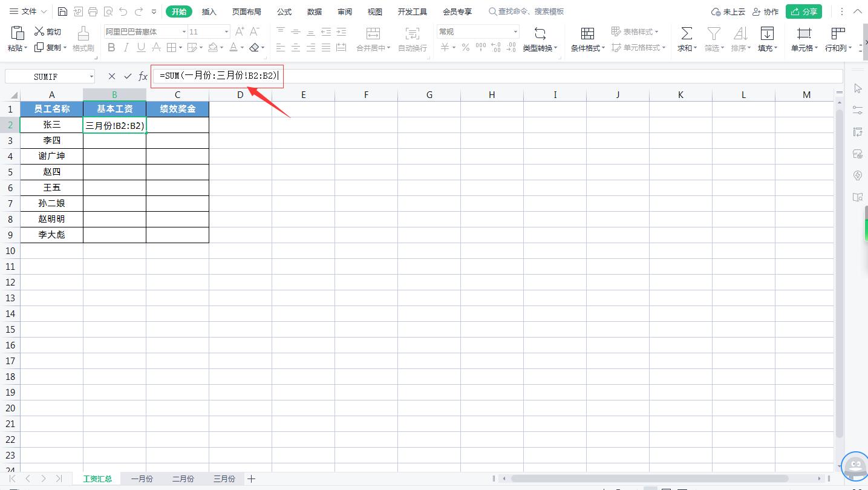
Task: Click the percent style icon
Action: (466, 47)
